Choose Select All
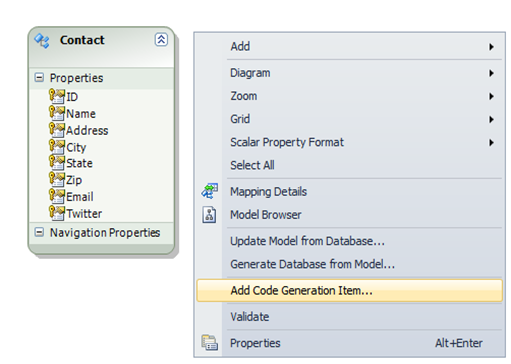 [x=349, y=165]
